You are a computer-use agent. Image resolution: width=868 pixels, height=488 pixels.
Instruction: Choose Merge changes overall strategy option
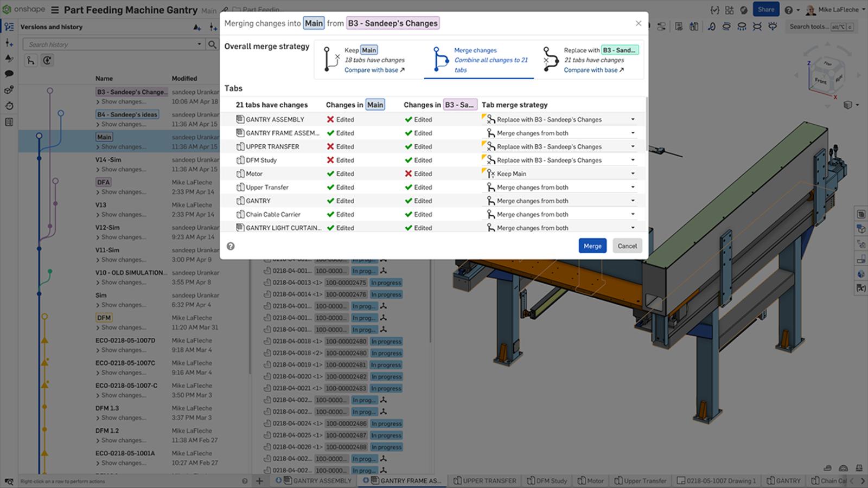pos(478,59)
